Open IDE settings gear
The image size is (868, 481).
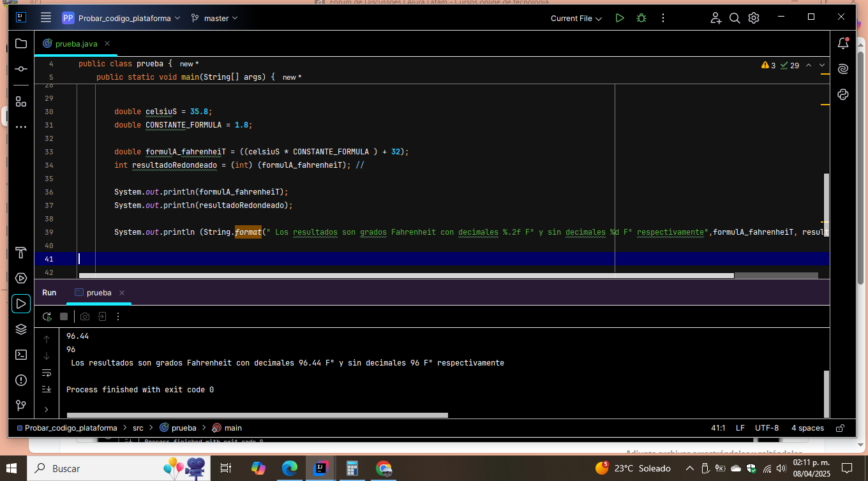pyautogui.click(x=754, y=18)
